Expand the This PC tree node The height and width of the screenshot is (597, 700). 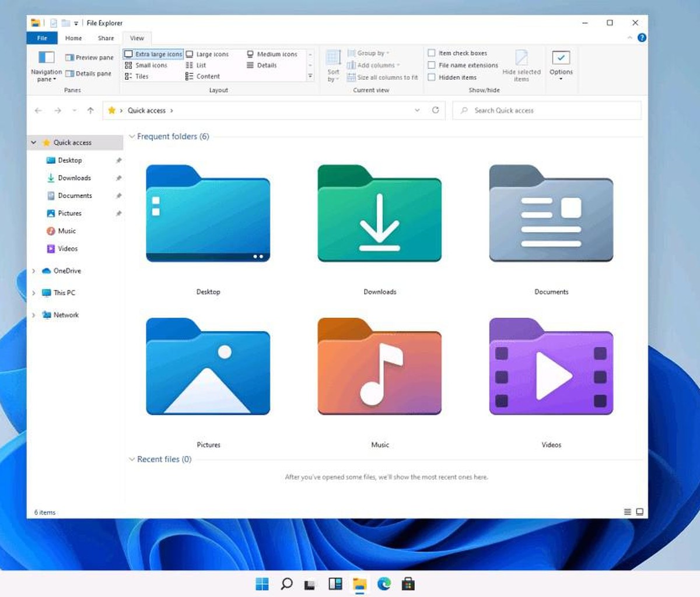[33, 293]
